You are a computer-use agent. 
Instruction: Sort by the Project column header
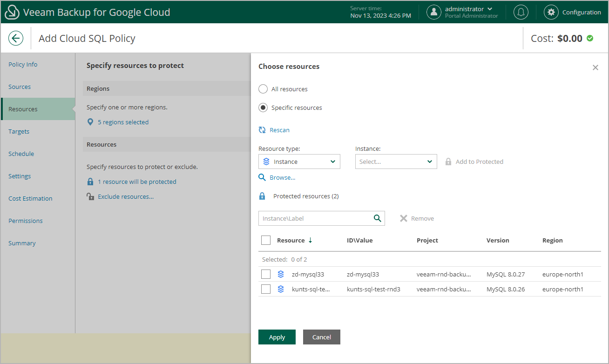[427, 240]
